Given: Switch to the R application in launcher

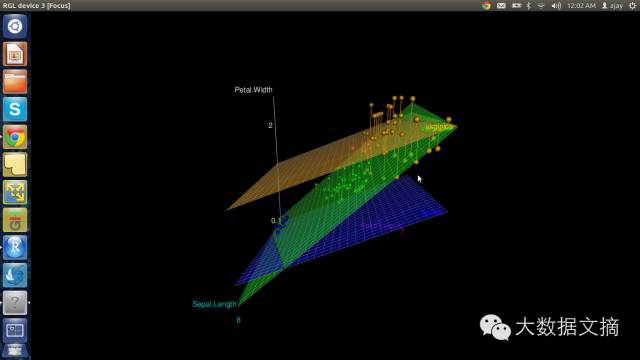Looking at the screenshot, I should click(15, 247).
